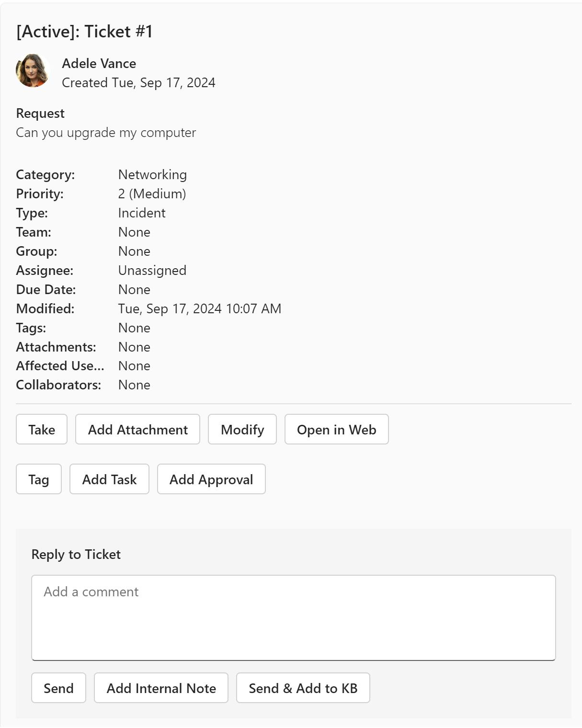Select the request text about computer upgrade

click(106, 133)
